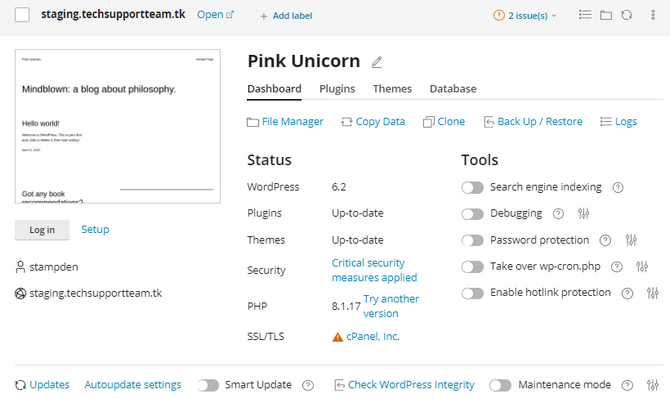670x399 pixels.
Task: Click the site preview thumbnail
Action: point(118,126)
